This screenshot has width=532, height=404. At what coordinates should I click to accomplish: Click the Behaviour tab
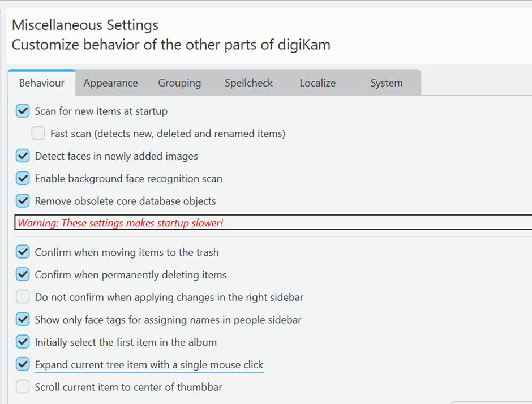pos(42,83)
